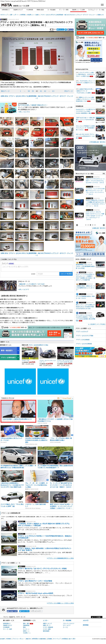Open the 中古車検索 navigation tab
106x644 pixels.
(30, 10)
